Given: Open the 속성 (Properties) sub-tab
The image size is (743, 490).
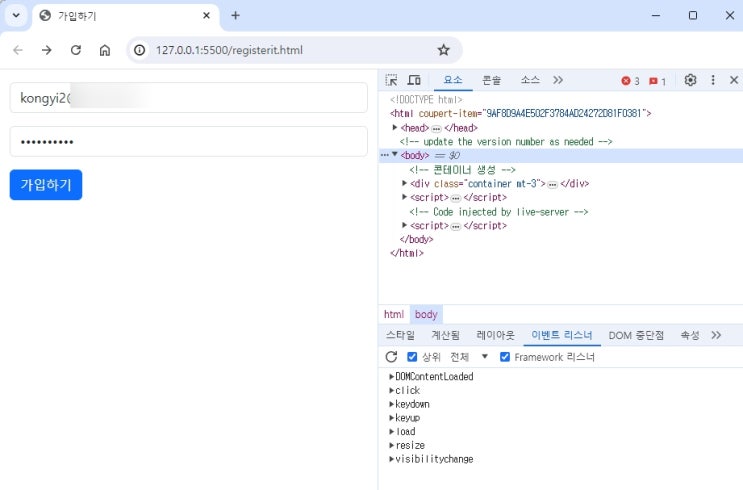Looking at the screenshot, I should coord(690,336).
